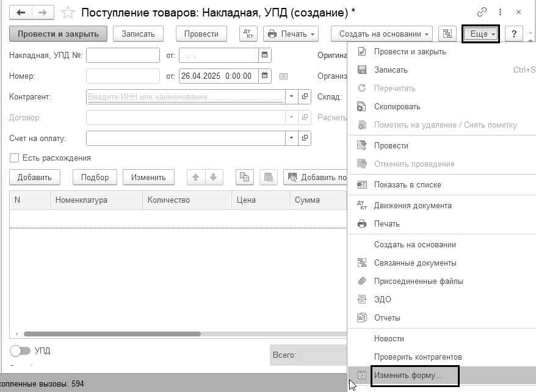Click the Номенклатура column header
The width and height of the screenshot is (536, 392).
coord(96,200)
